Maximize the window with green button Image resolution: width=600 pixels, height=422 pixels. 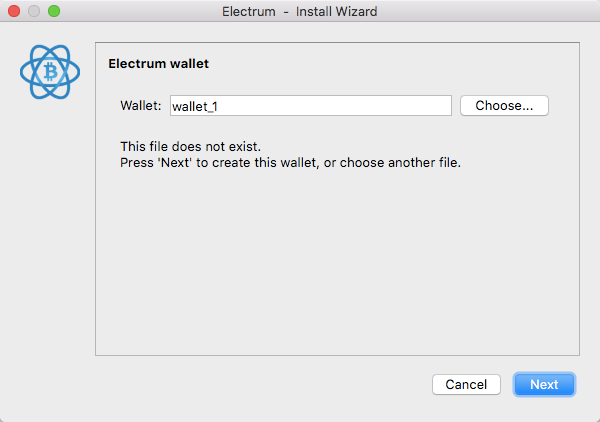[x=54, y=11]
